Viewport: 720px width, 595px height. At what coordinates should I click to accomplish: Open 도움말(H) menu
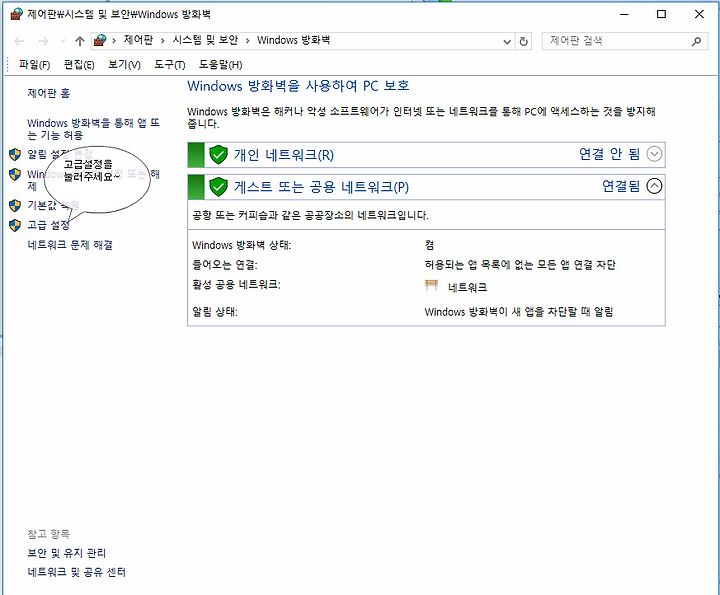[220, 65]
